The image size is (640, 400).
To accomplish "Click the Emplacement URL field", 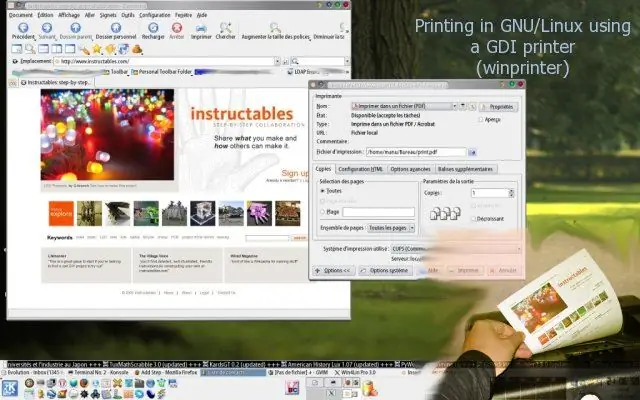I will tap(164, 61).
